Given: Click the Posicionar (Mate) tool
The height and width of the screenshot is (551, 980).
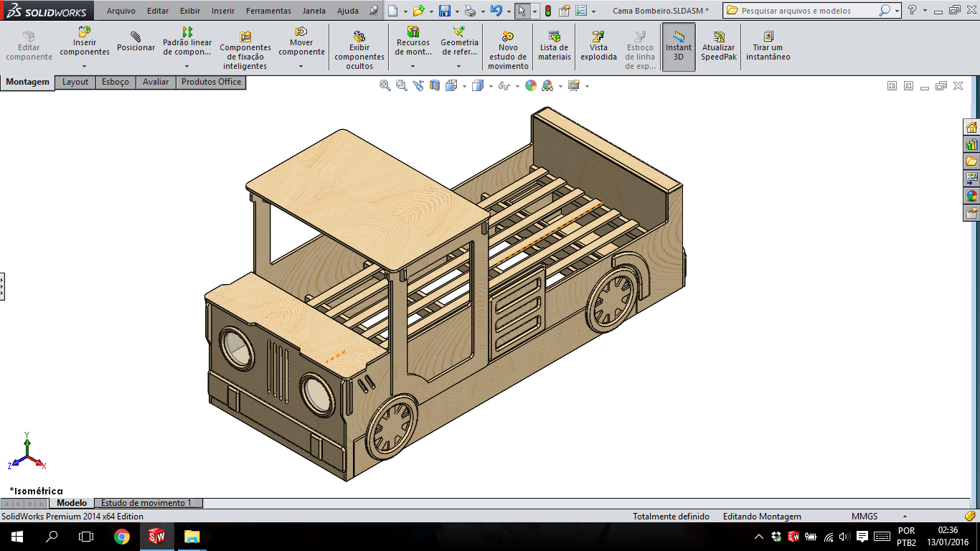Looking at the screenshot, I should pos(136,42).
